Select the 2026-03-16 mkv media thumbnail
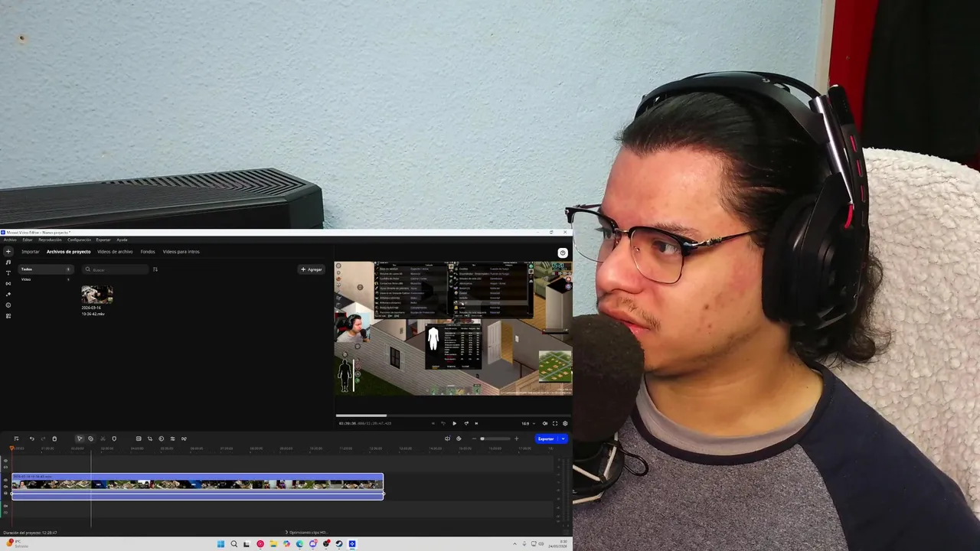This screenshot has height=551, width=980. [x=96, y=295]
